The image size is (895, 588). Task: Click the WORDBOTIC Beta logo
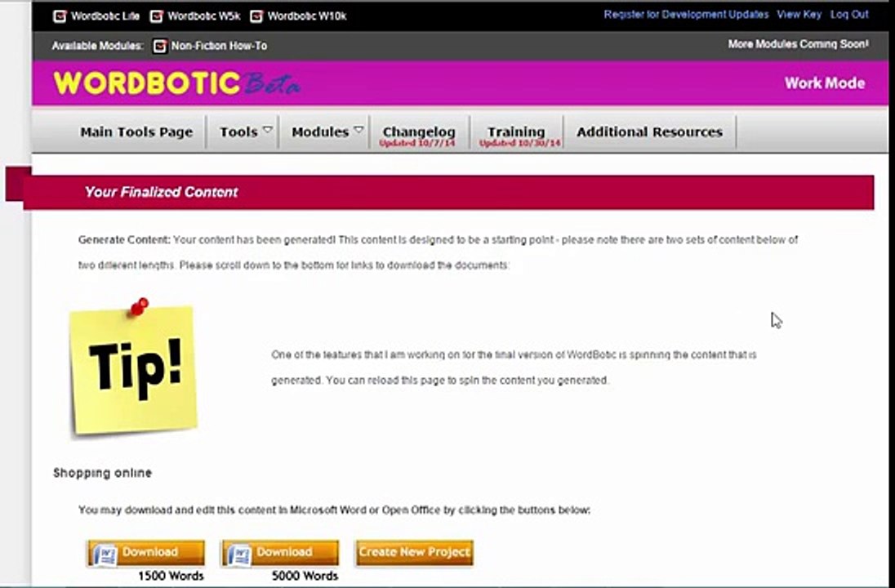176,83
